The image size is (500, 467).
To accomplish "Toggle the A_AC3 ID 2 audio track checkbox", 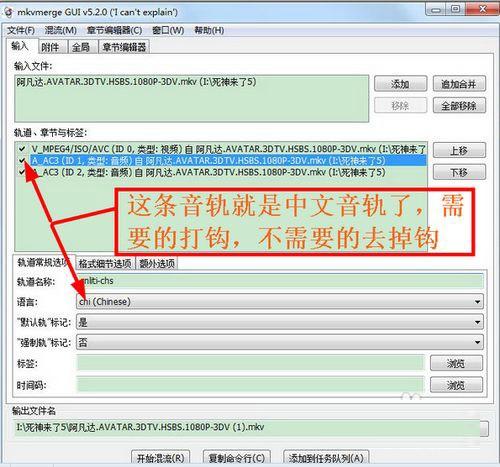I will tap(22, 172).
